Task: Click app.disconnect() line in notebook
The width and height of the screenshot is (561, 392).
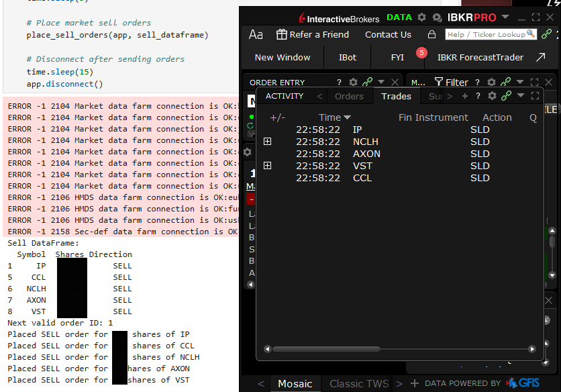Action: [64, 84]
